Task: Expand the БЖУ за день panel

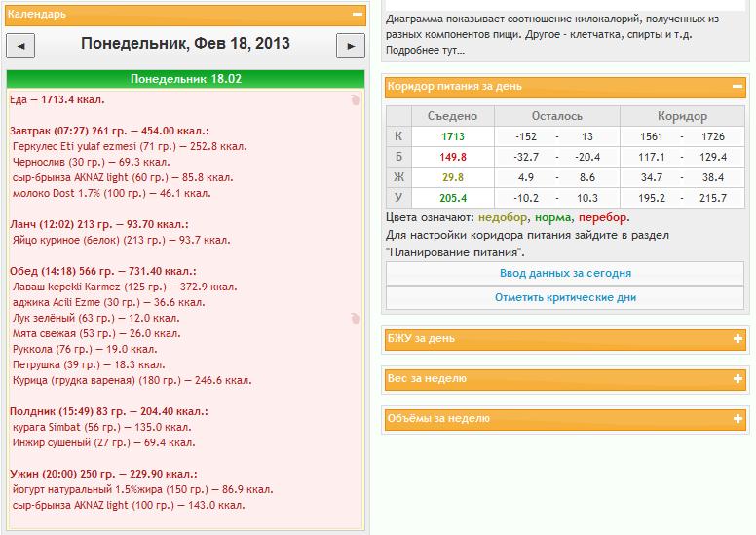Action: pyautogui.click(x=737, y=339)
